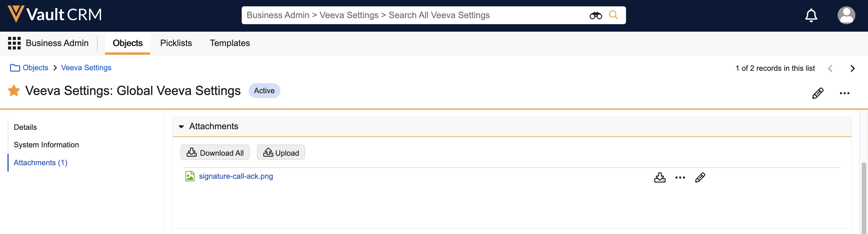Download signature-call-ack.png with its download icon
Screen dimensions: 868x234
[659, 178]
